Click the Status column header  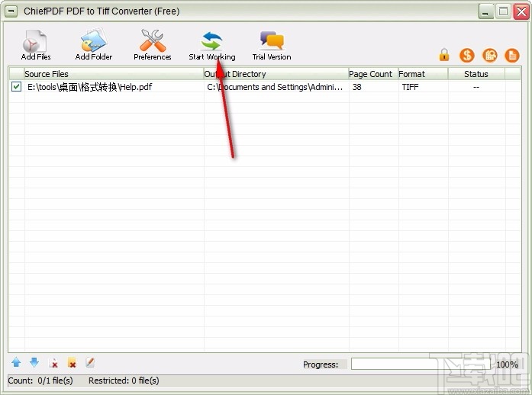point(476,74)
